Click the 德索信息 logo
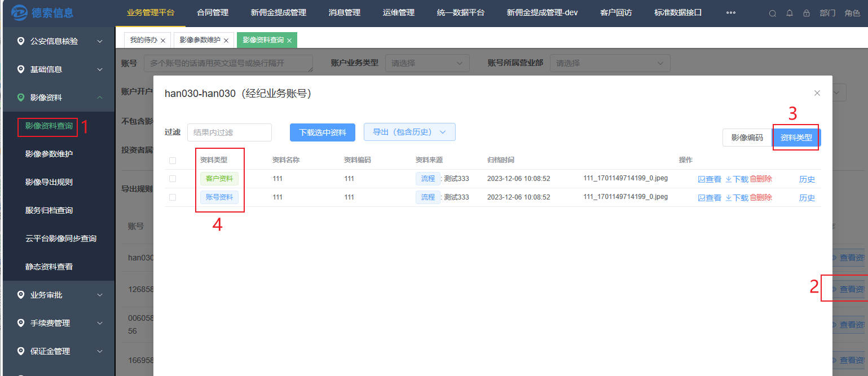Image resolution: width=868 pixels, height=376 pixels. (x=43, y=12)
